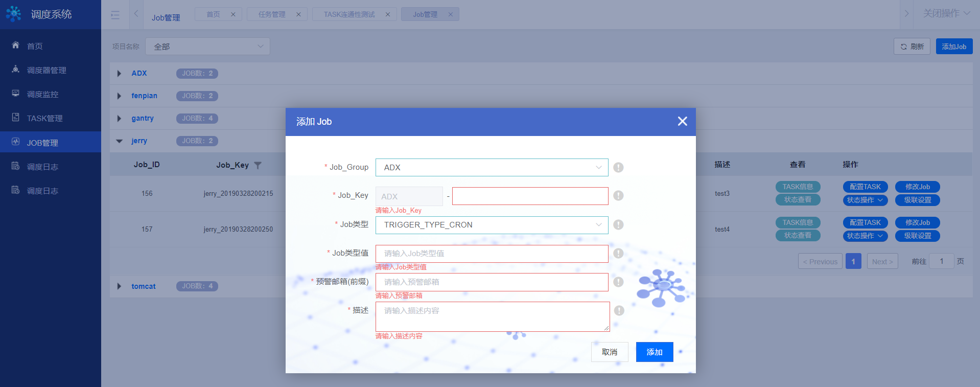
Task: Close the 首页 tab
Action: click(233, 14)
